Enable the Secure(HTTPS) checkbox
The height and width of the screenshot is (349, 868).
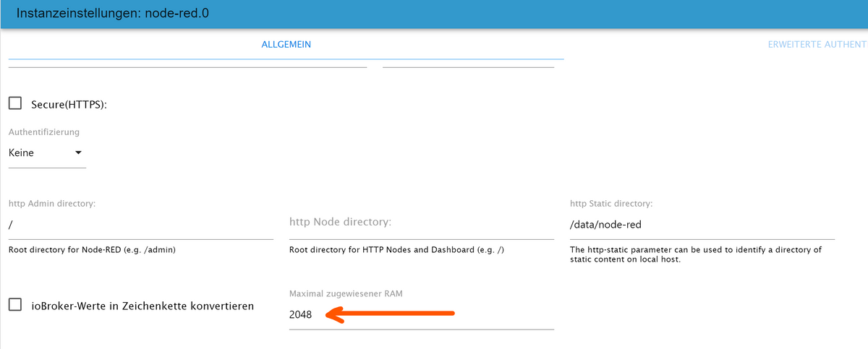pos(15,103)
